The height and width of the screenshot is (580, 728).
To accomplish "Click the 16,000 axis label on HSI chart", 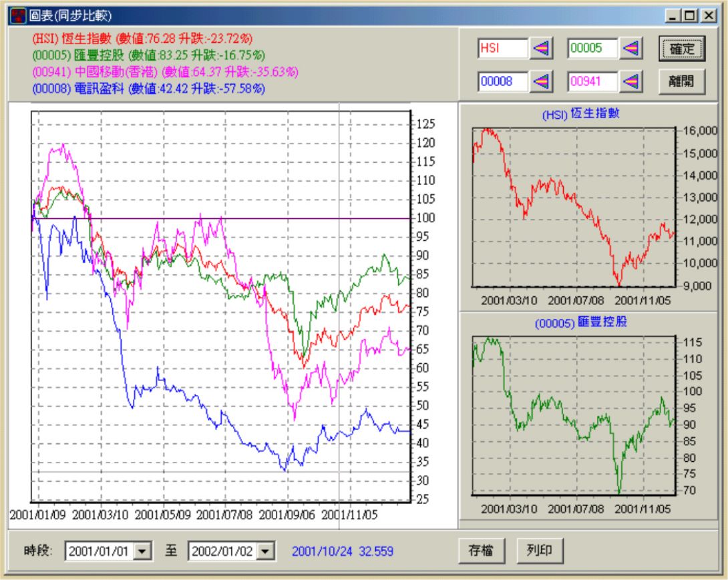I will click(x=700, y=131).
